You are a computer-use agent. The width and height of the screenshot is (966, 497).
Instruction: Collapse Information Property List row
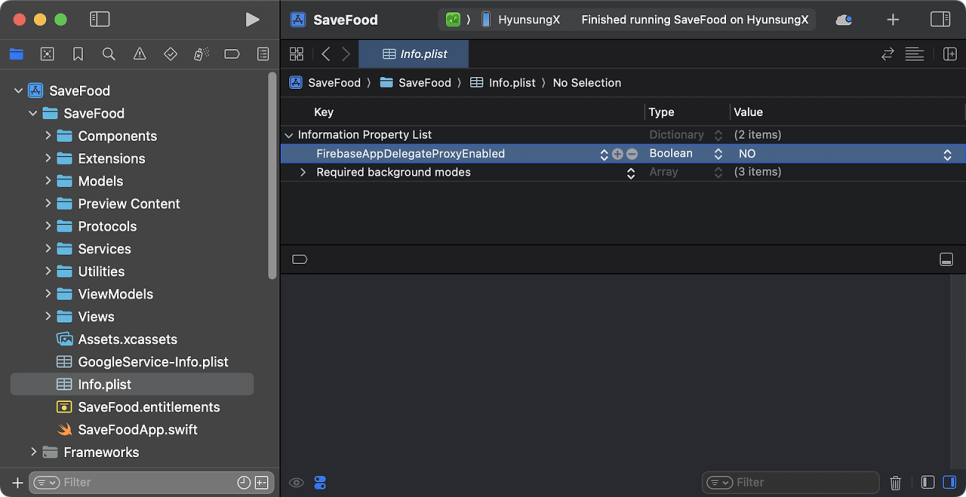(x=288, y=135)
